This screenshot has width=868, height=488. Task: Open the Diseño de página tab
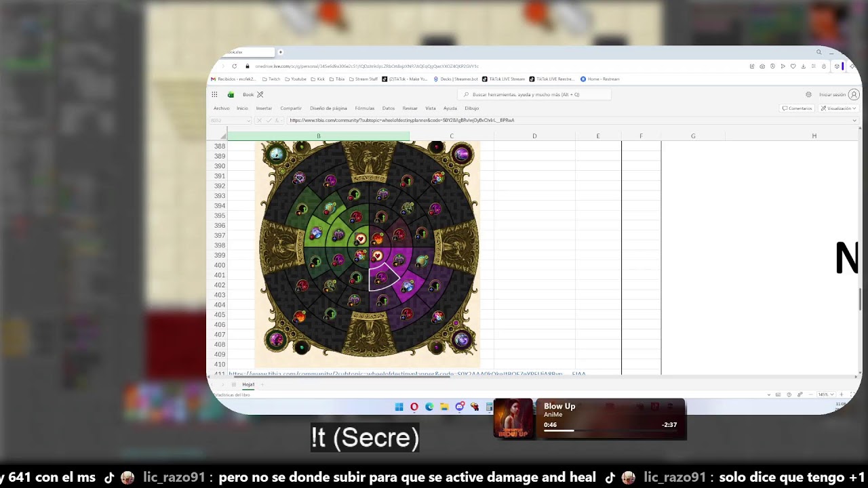(328, 108)
